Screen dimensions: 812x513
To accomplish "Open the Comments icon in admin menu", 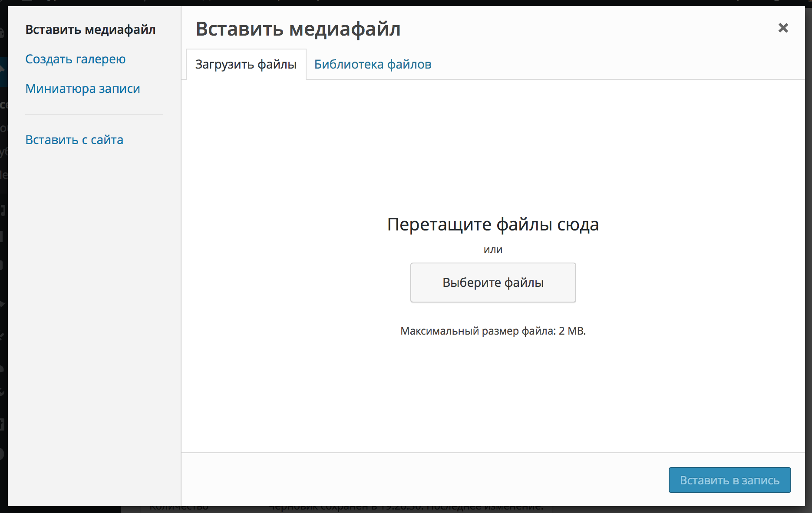I will click(3, 265).
